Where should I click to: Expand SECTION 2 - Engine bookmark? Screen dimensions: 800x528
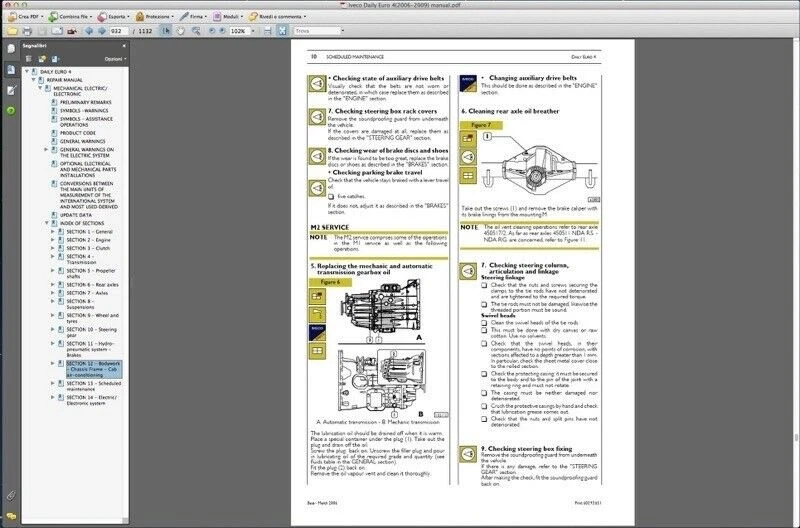pyautogui.click(x=53, y=240)
